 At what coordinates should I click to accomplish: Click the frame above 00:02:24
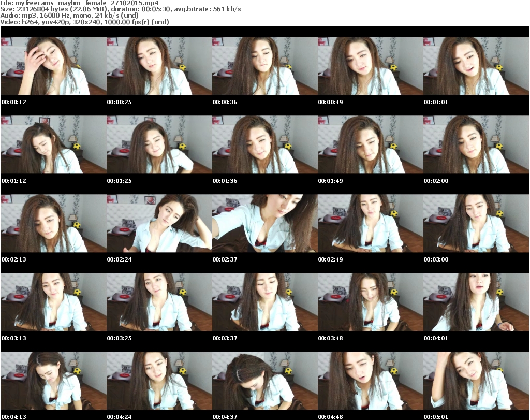[159, 224]
